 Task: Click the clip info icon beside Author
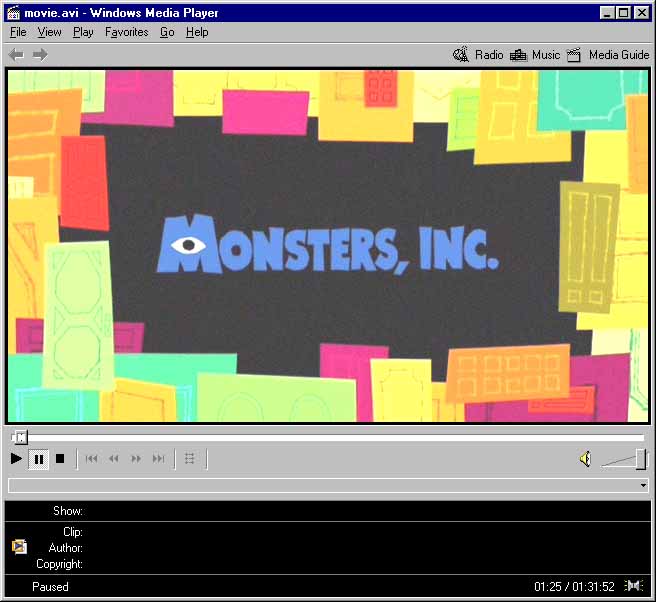(x=19, y=547)
